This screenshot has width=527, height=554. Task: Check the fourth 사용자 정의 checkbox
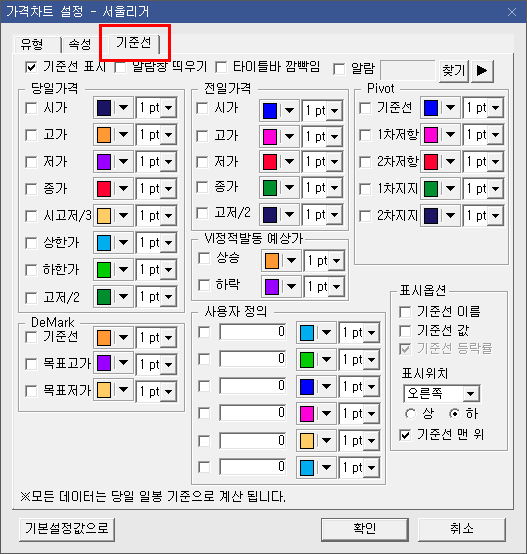[204, 413]
